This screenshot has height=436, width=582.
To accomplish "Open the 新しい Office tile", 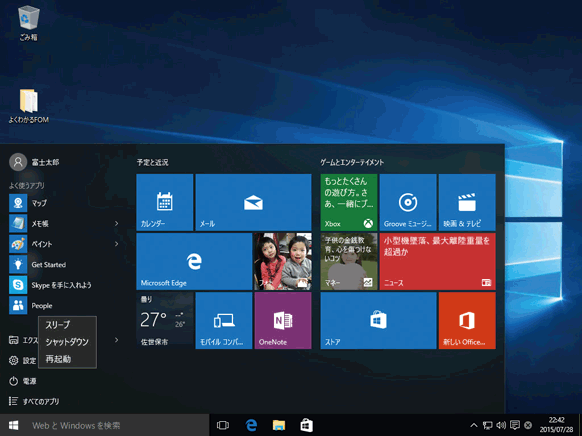I will 467,320.
